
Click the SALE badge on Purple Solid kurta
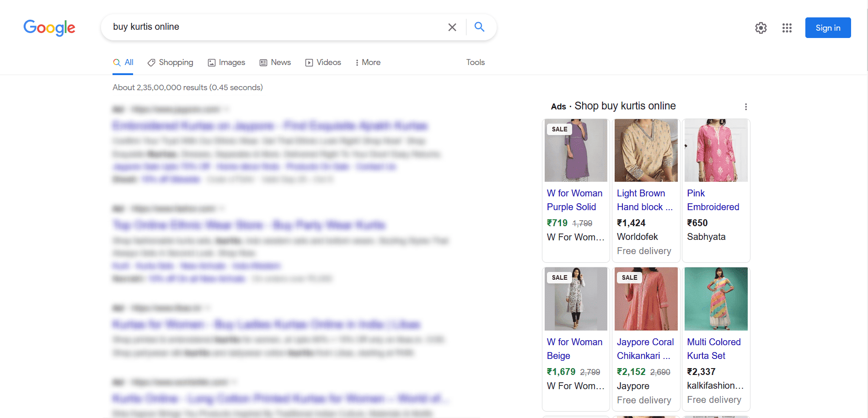point(559,129)
